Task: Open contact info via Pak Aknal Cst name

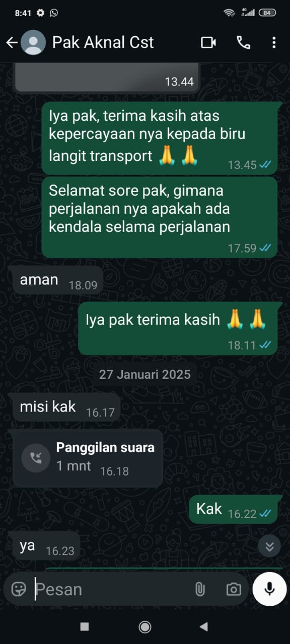Action: point(103,42)
